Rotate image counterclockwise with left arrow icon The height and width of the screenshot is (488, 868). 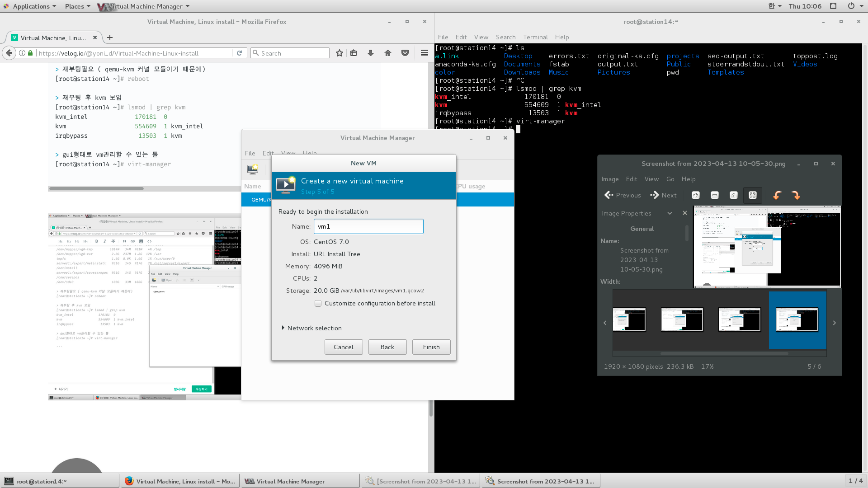(x=777, y=195)
